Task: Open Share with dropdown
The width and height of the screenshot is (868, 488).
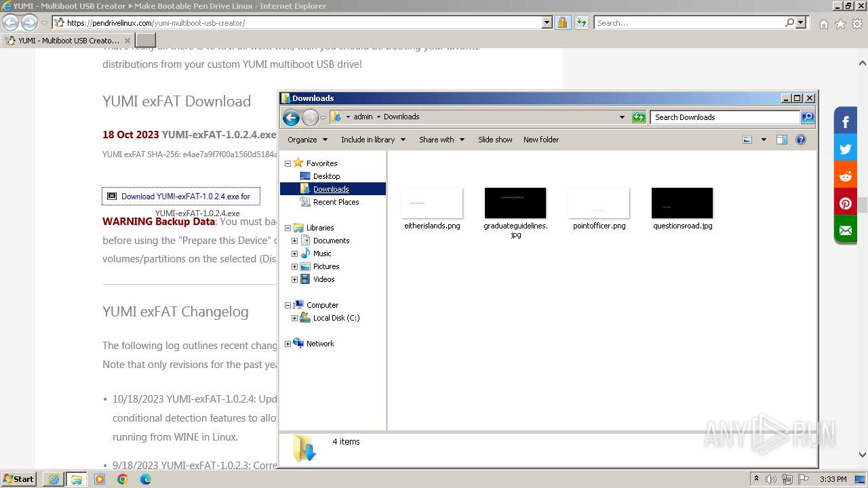Action: (x=441, y=140)
